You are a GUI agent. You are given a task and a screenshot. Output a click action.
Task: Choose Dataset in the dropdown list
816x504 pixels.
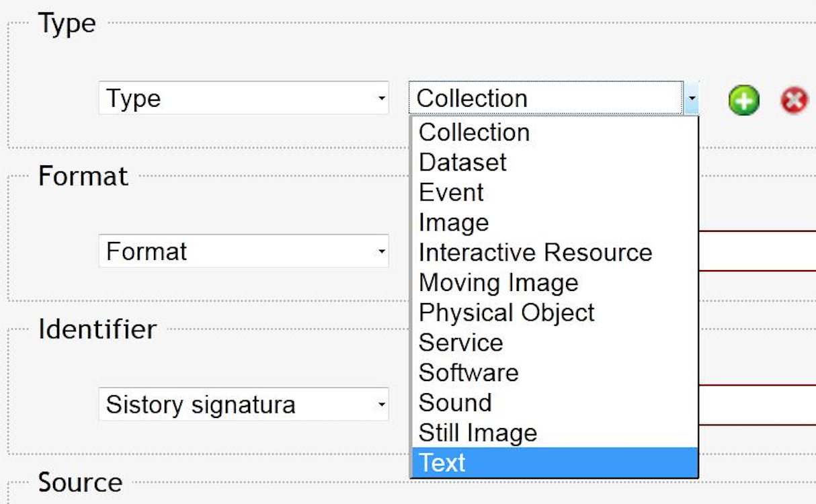click(x=462, y=163)
